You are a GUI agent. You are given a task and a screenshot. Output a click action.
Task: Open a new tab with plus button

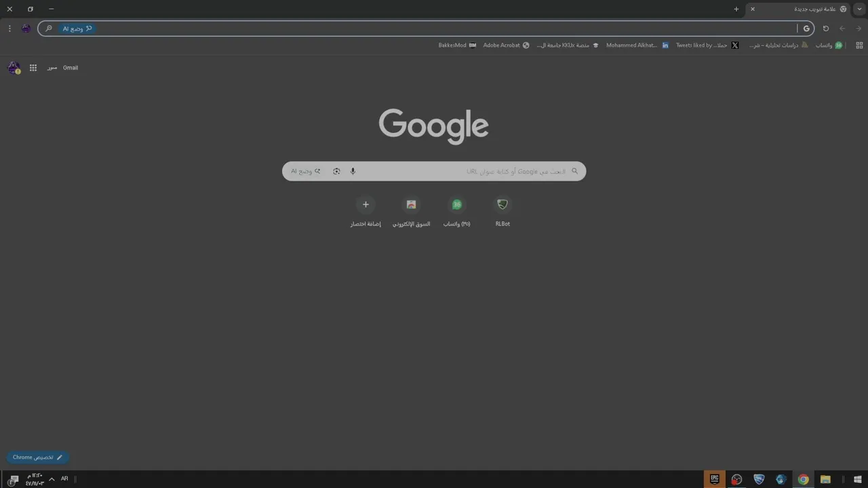pos(736,9)
